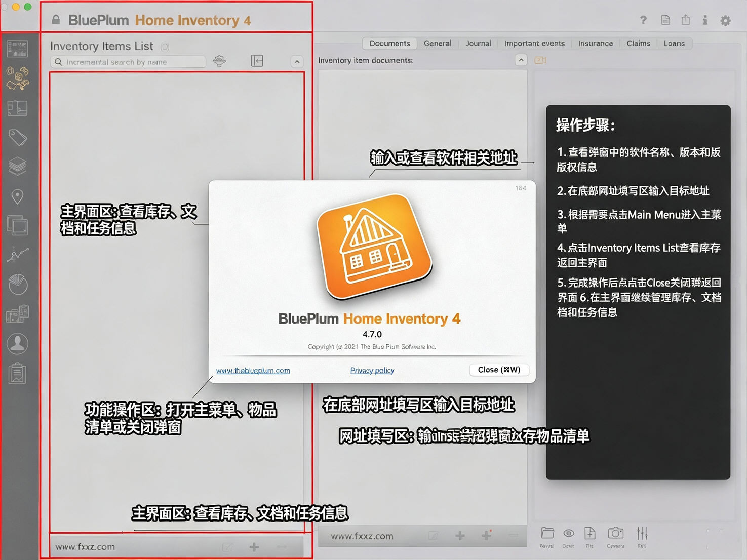Switch to the Important events tab
Viewport: 747px width, 560px height.
[x=534, y=44]
